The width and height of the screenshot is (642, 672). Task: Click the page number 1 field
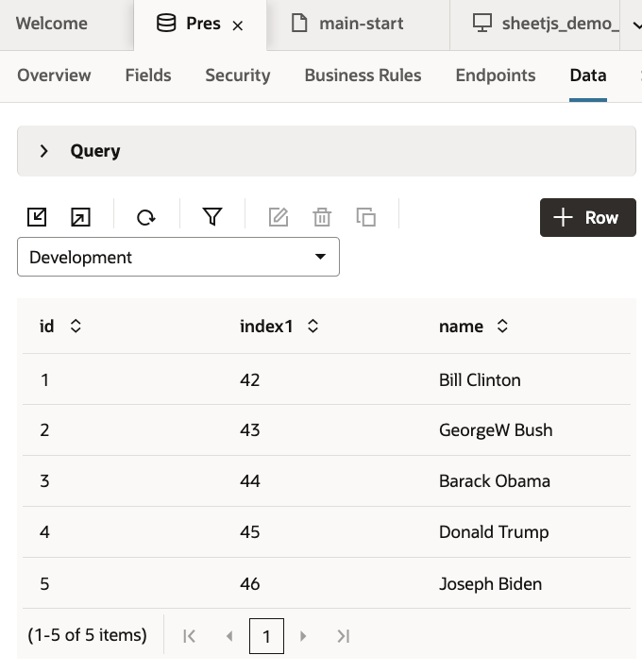point(266,636)
